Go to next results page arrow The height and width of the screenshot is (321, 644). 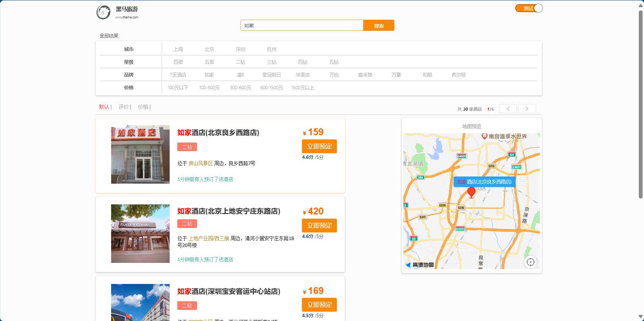527,109
